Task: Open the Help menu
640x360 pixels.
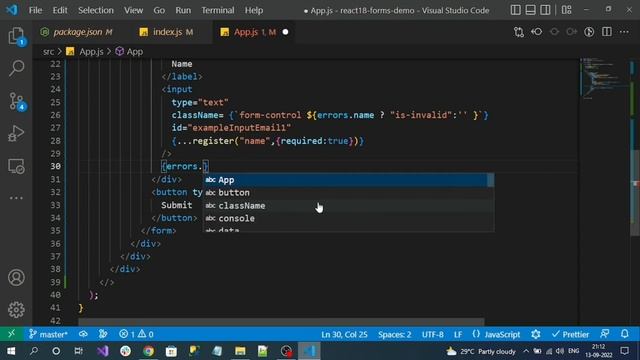Action: (x=254, y=10)
